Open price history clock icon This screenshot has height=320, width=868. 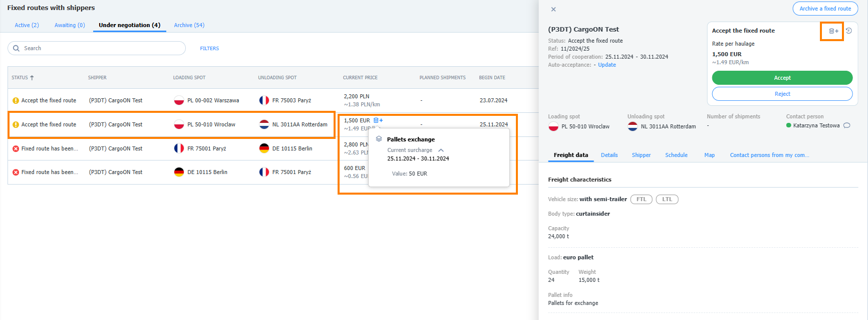849,31
